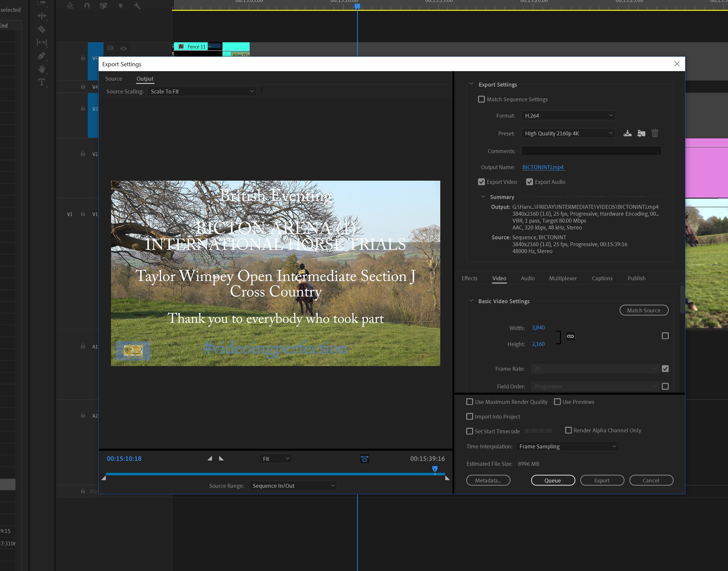
Task: Collapse Export Settings section
Action: pos(471,84)
